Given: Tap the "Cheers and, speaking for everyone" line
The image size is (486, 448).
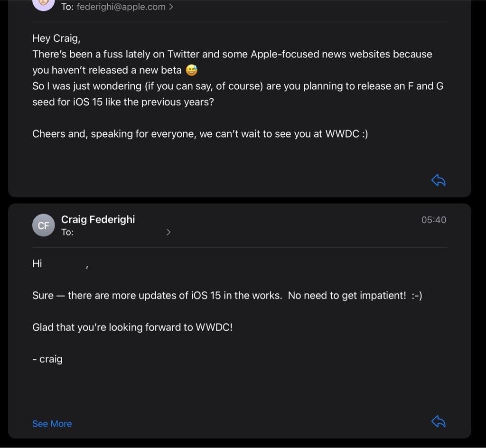Looking at the screenshot, I should pos(200,134).
